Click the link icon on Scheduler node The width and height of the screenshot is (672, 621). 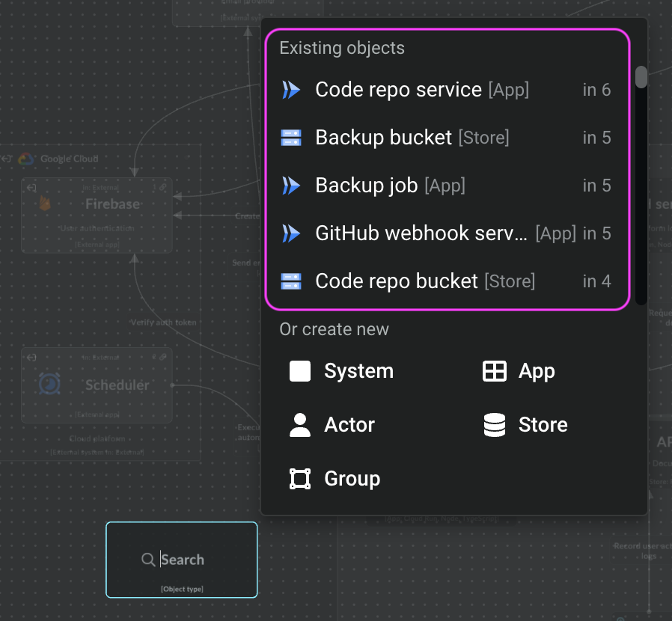163,358
